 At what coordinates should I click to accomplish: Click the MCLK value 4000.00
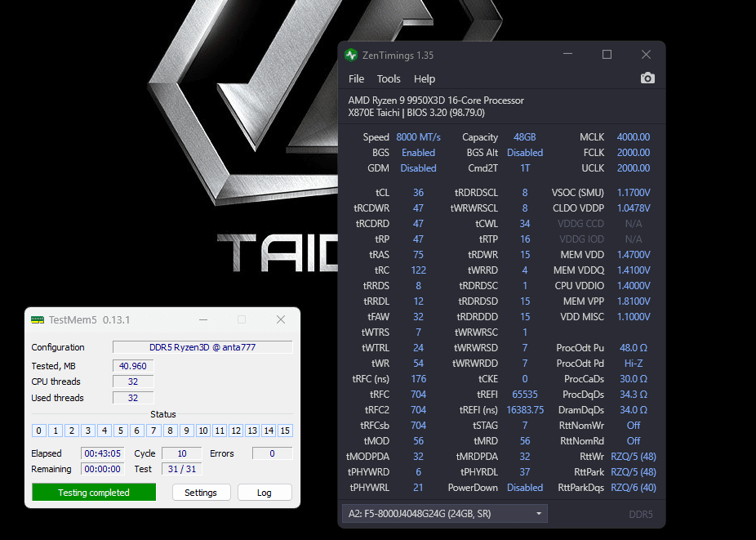coord(634,137)
